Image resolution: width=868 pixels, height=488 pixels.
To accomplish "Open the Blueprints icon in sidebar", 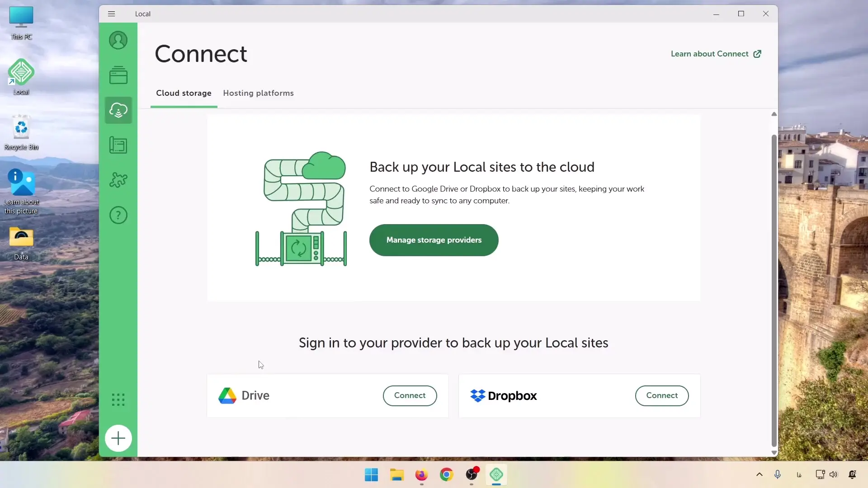I will pos(118,145).
